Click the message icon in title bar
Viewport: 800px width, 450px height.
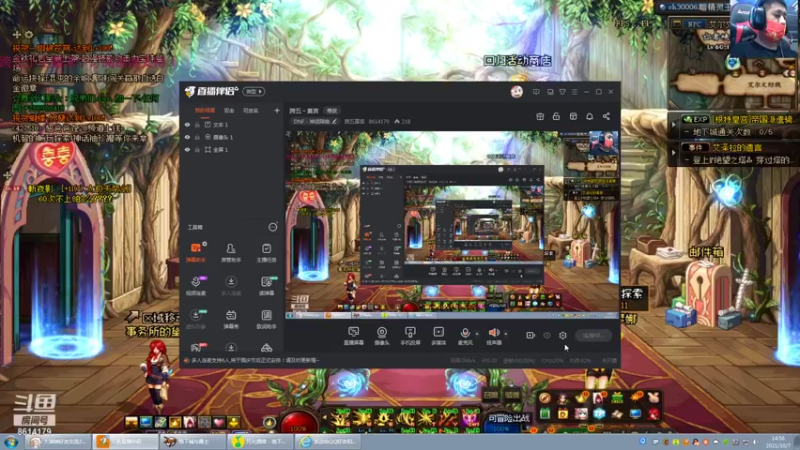click(x=536, y=92)
